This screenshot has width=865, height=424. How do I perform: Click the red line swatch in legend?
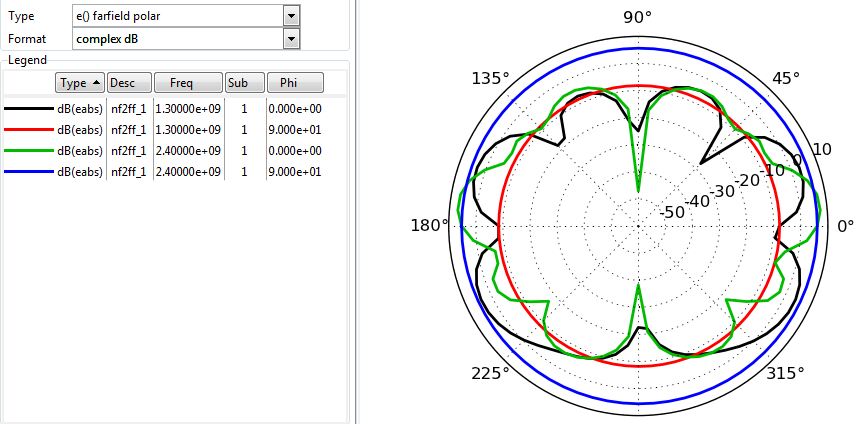(29, 129)
